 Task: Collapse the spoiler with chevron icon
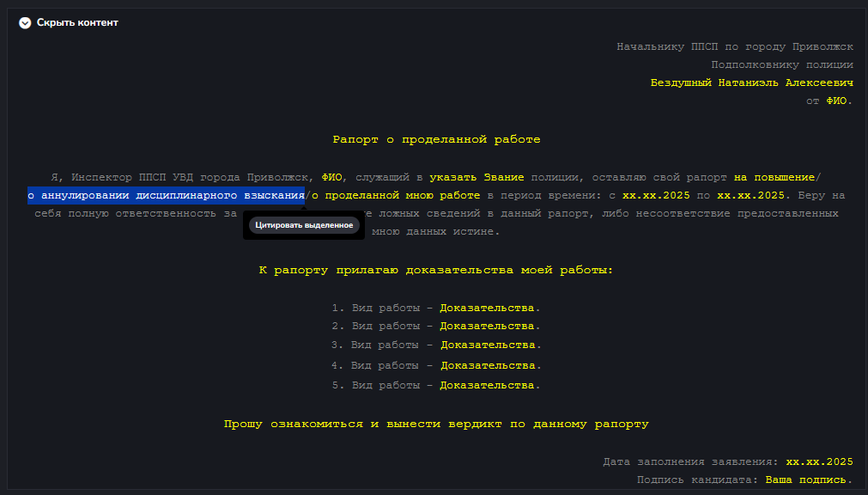25,22
